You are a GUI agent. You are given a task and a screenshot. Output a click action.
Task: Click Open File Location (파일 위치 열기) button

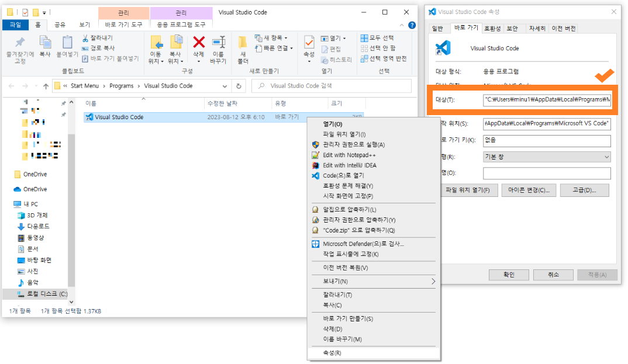pyautogui.click(x=468, y=190)
